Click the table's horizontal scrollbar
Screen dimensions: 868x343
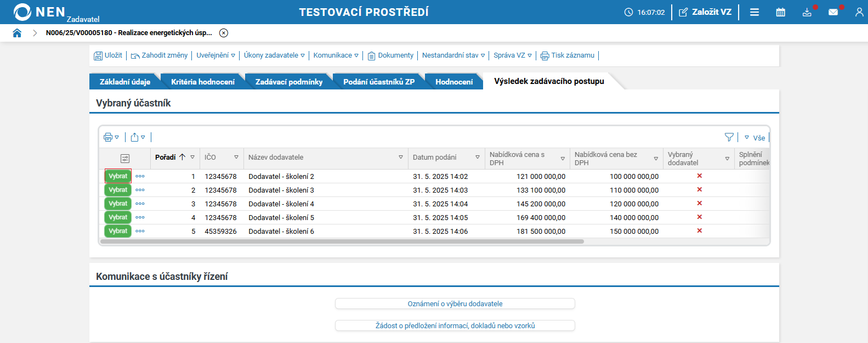pos(342,241)
